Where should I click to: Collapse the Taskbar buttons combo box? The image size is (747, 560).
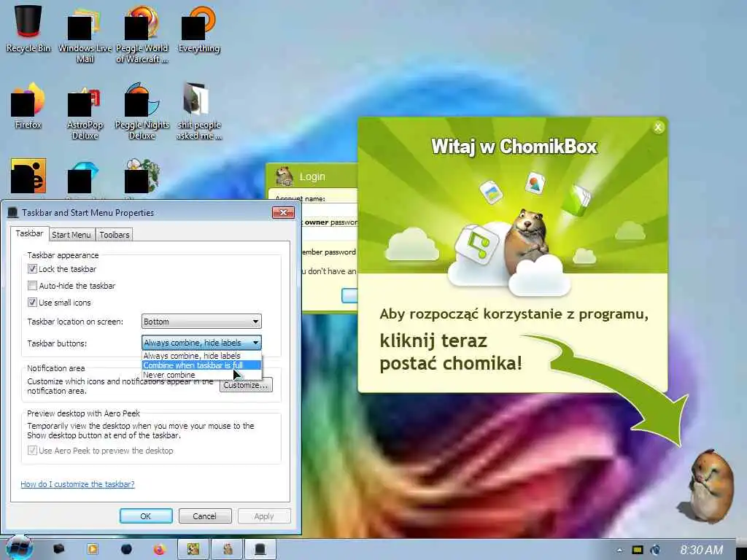coord(201,343)
